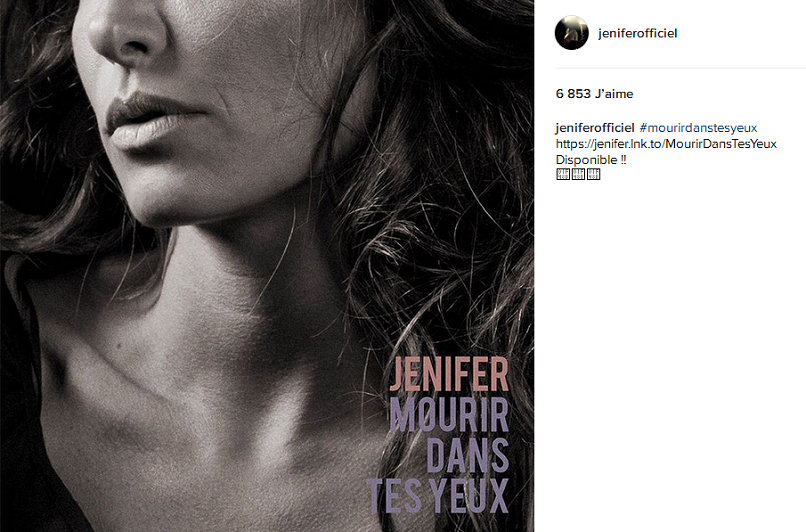The width and height of the screenshot is (806, 532).
Task: Open the #mourirdanstesyeux hashtag
Action: (698, 128)
